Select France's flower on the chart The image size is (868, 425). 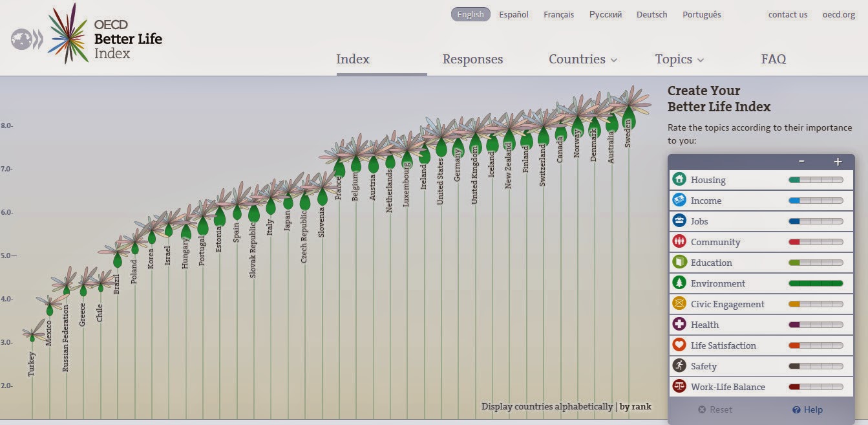pos(339,161)
